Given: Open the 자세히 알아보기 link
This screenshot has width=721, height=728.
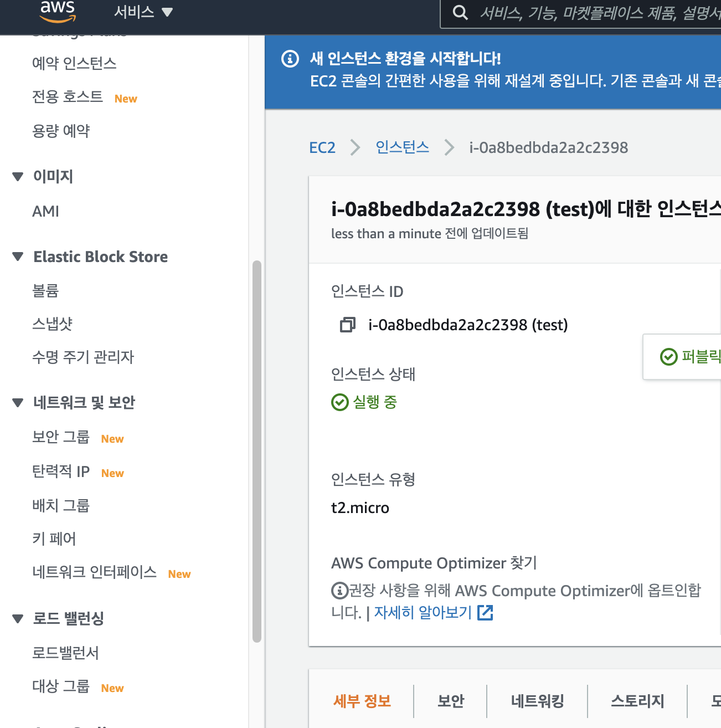Looking at the screenshot, I should pos(423,613).
